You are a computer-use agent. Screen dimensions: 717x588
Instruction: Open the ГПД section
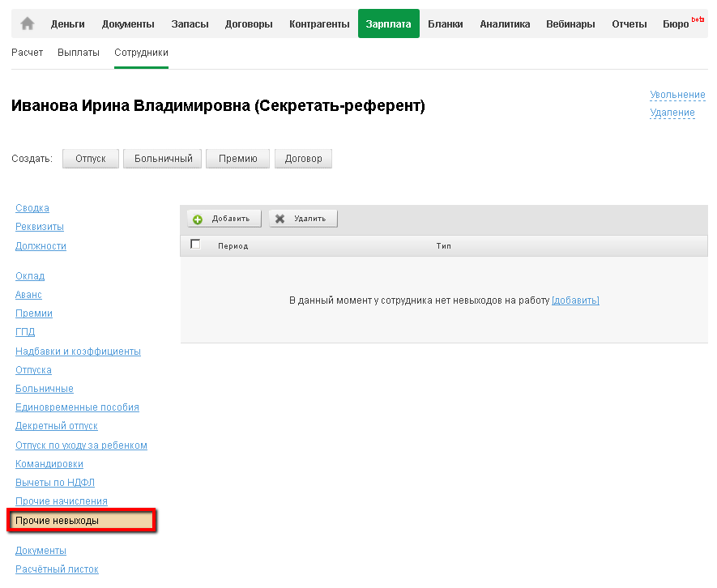25,332
